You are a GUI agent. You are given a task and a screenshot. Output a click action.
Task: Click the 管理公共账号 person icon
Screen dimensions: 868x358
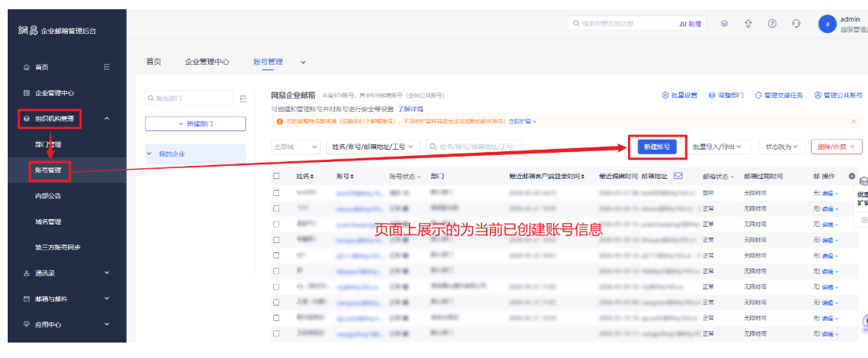818,95
